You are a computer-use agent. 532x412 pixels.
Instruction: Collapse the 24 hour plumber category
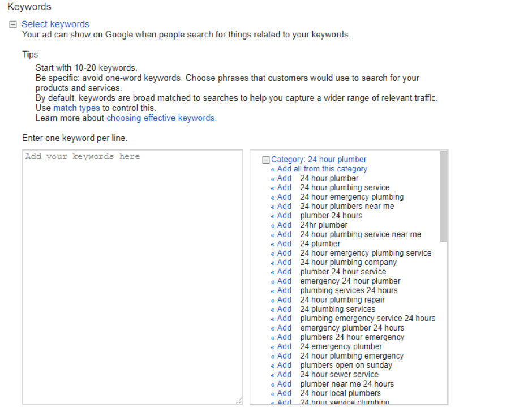pos(266,160)
